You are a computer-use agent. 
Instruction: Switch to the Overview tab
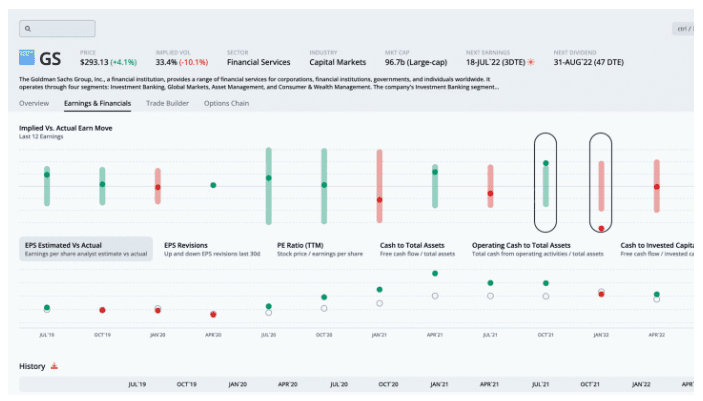[34, 103]
